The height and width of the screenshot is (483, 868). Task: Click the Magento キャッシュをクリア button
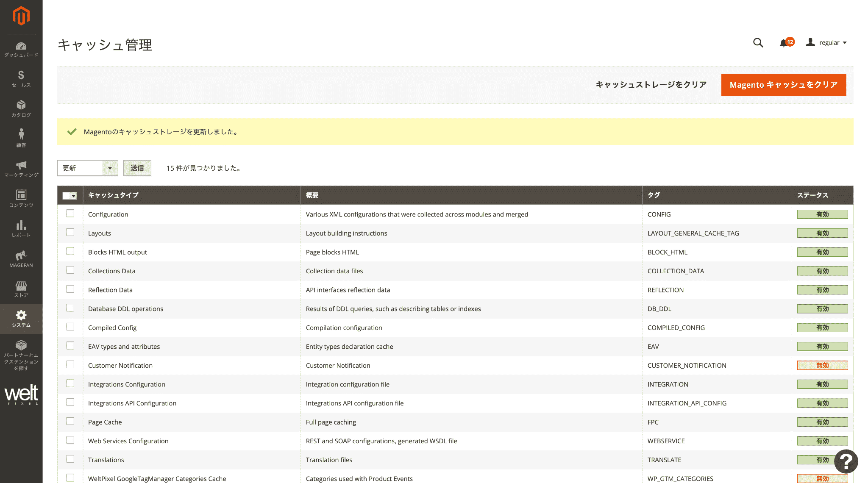pyautogui.click(x=783, y=85)
